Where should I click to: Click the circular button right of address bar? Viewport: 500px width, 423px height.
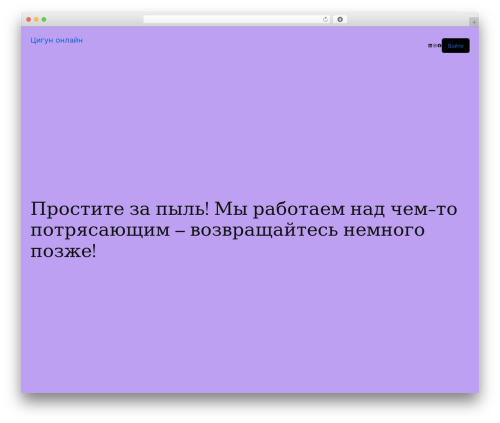[340, 20]
